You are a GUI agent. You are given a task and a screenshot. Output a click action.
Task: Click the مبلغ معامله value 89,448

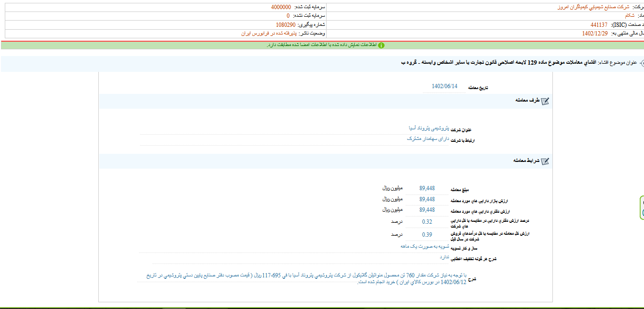427,188
